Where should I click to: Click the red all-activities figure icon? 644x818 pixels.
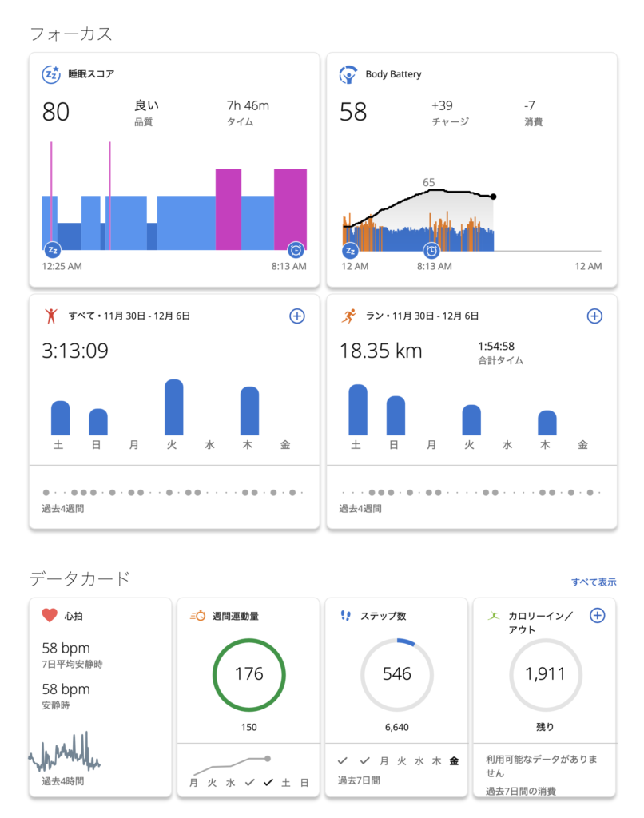[50, 316]
